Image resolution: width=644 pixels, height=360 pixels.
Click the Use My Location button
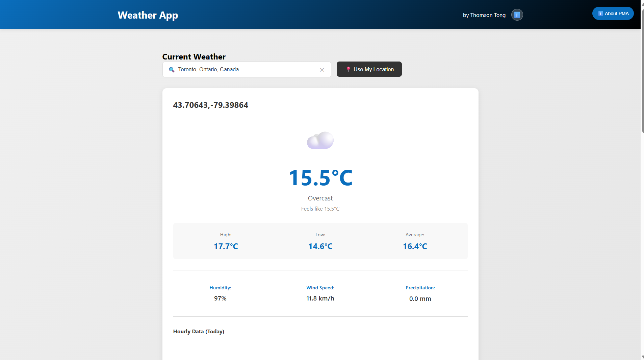click(369, 69)
